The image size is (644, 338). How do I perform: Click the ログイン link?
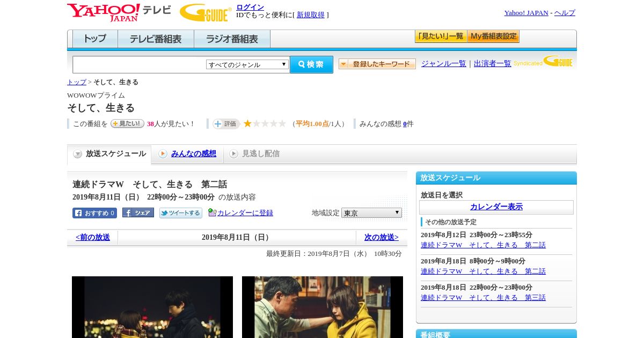[250, 7]
